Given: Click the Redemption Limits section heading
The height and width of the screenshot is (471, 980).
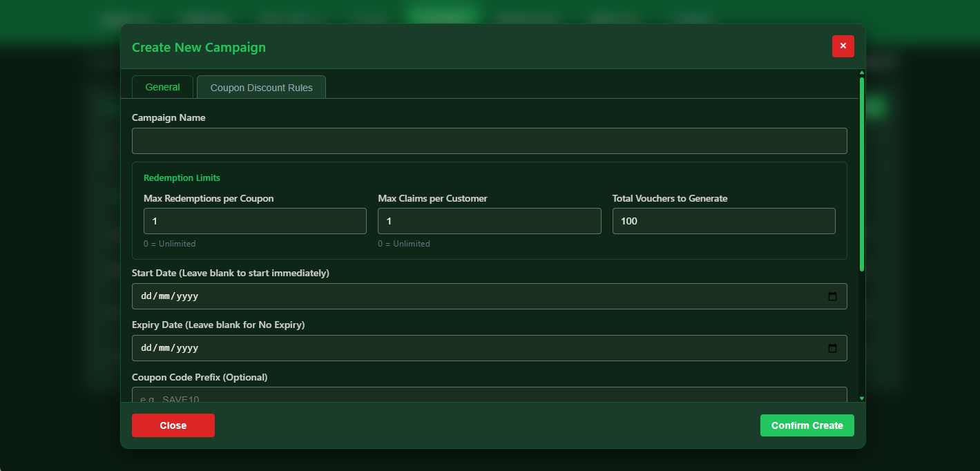Looking at the screenshot, I should (x=182, y=177).
